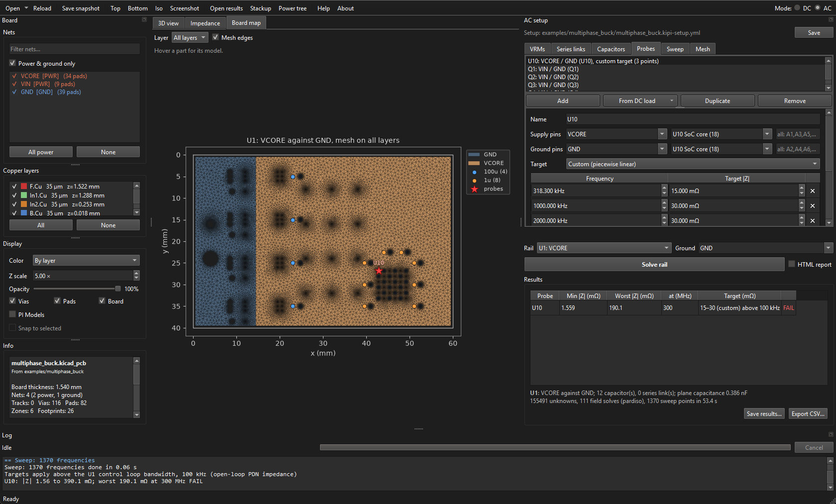Open the Stackup menu

point(260,8)
